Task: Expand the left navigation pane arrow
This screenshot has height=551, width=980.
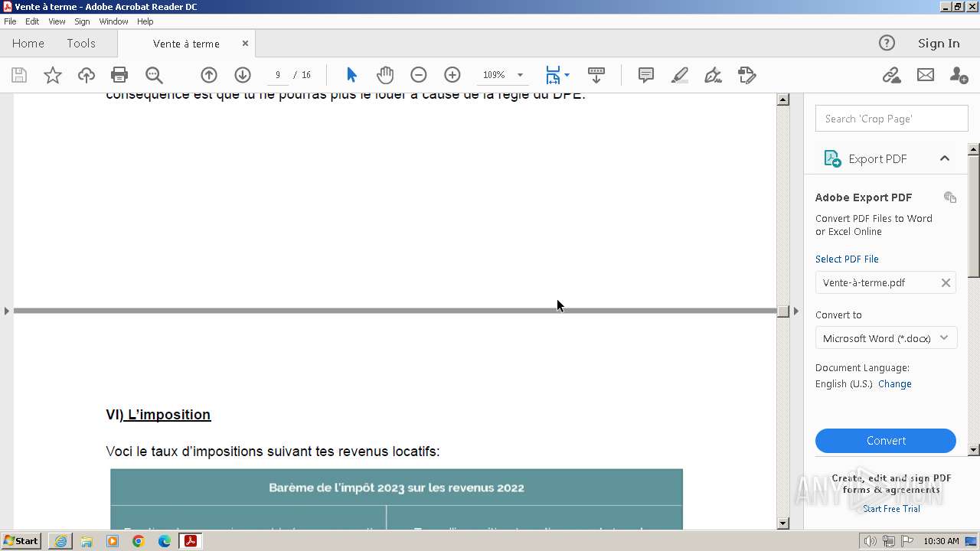Action: pos(7,311)
